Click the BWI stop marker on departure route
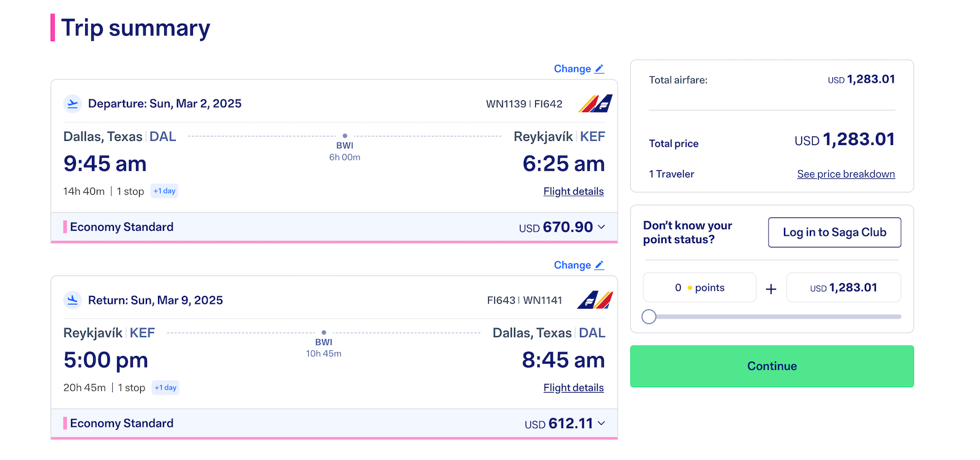980x460 pixels. coord(345,136)
